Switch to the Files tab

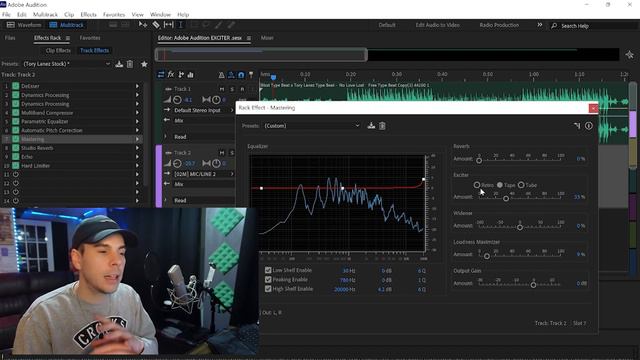point(10,38)
